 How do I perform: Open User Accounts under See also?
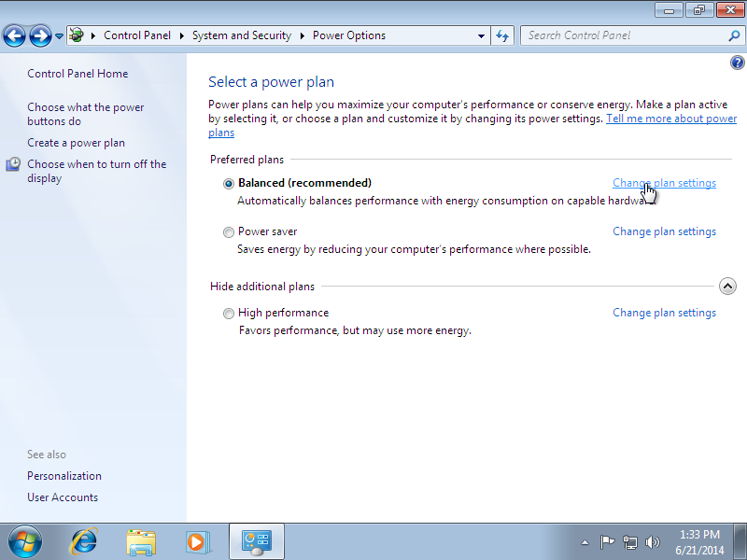(x=63, y=497)
